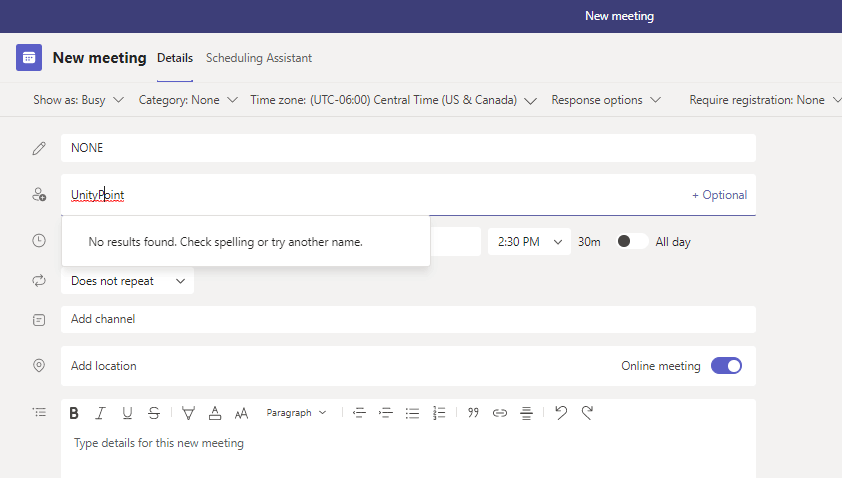Toggle italic formatting

coord(100,413)
